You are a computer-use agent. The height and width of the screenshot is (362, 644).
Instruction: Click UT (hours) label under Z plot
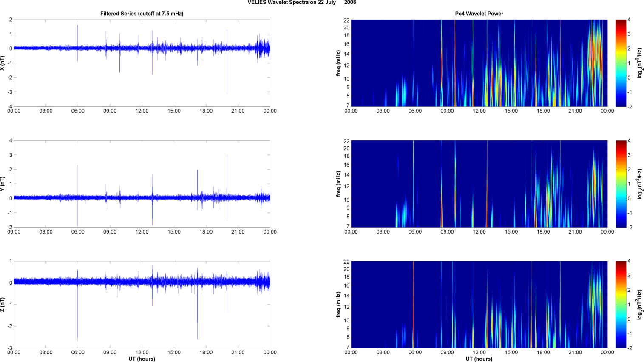[x=142, y=359]
